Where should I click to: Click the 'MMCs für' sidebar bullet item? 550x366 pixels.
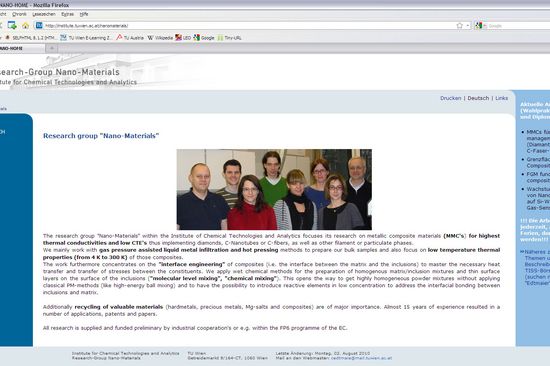coord(538,141)
